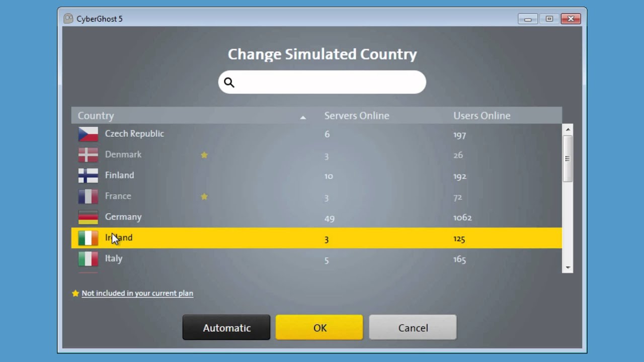Click the France flag icon

click(88, 197)
